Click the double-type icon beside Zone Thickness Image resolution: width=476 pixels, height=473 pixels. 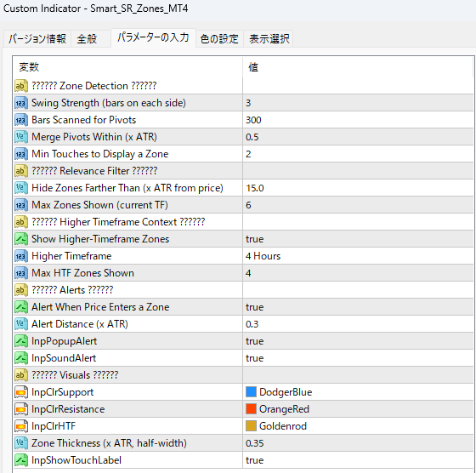pos(21,443)
